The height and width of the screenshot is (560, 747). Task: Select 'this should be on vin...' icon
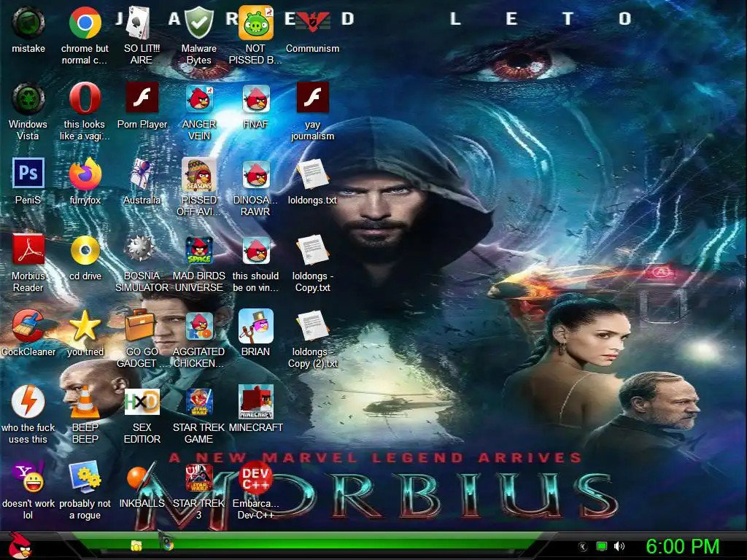click(x=256, y=250)
